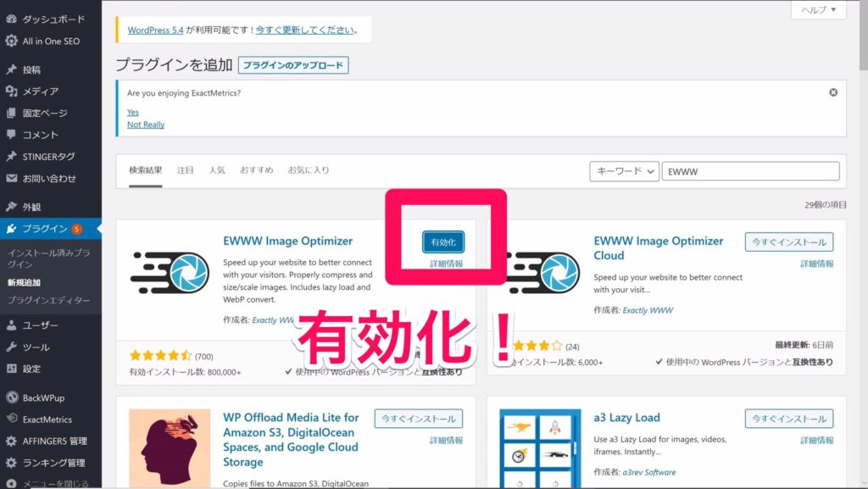This screenshot has height=489, width=868.
Task: Click the WP Offload Media head thumbnail
Action: tap(170, 448)
